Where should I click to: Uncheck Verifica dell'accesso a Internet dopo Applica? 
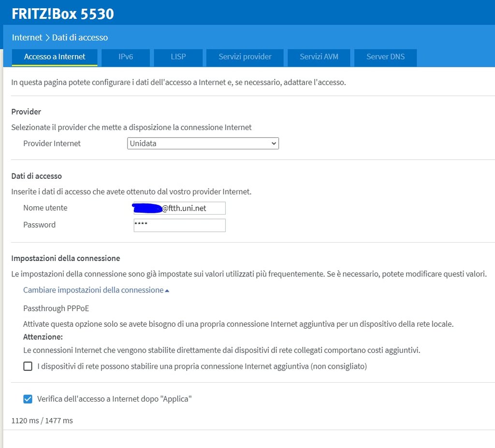coord(28,399)
